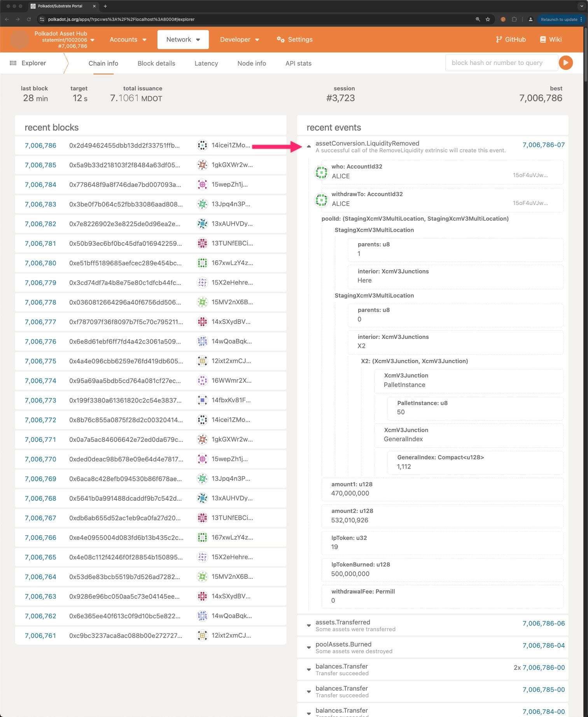
Task: Open block number 7,006,780 link
Action: click(x=40, y=263)
